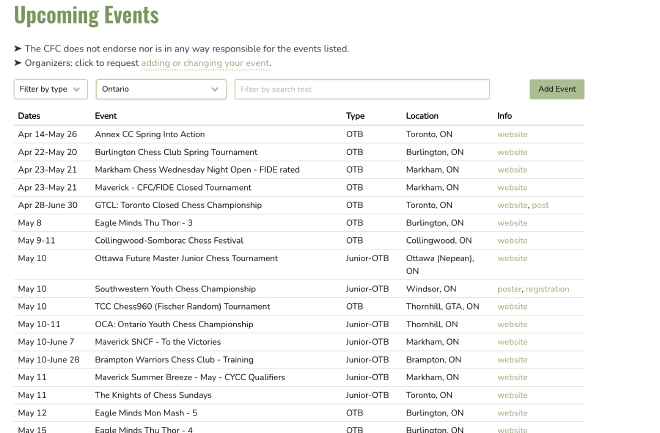Viewport: 660px width, 433px height.
Task: Open website for The Knights of Chess Sundays
Action: [x=512, y=395]
